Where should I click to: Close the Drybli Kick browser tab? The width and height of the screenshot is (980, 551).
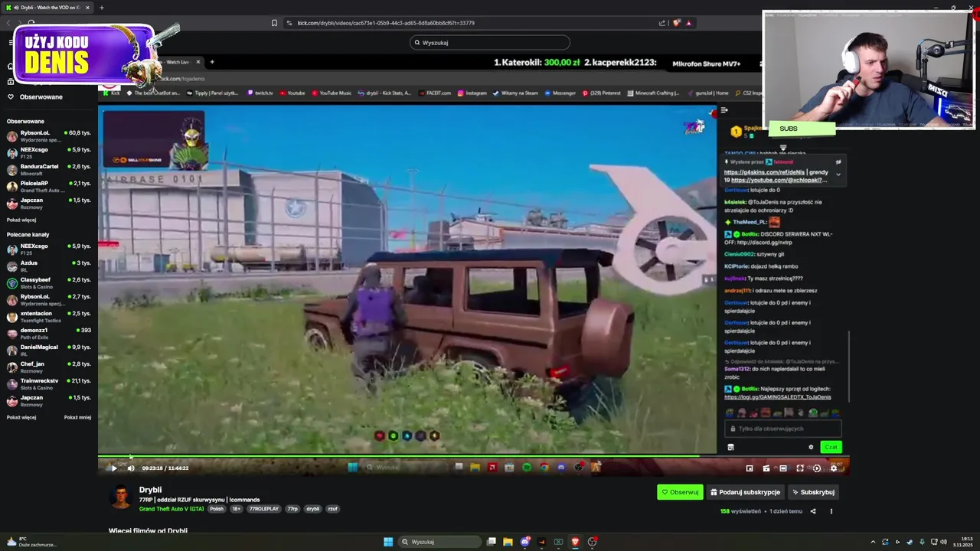pos(87,8)
